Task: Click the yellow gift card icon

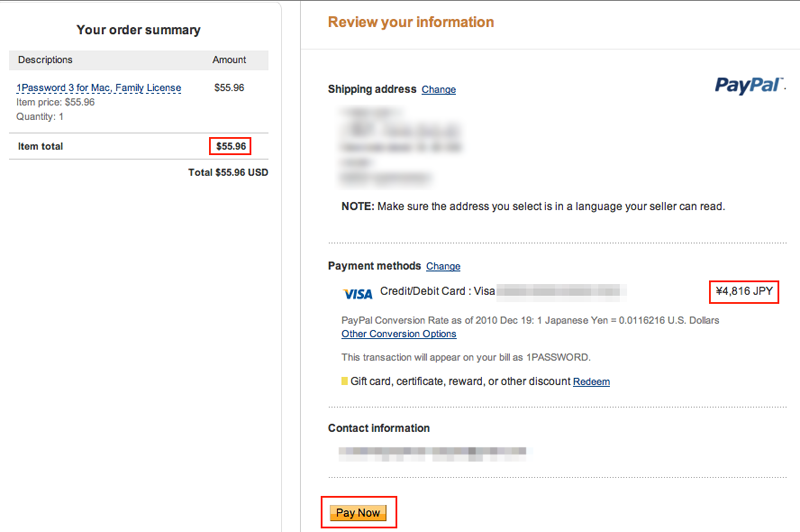Action: tap(344, 381)
